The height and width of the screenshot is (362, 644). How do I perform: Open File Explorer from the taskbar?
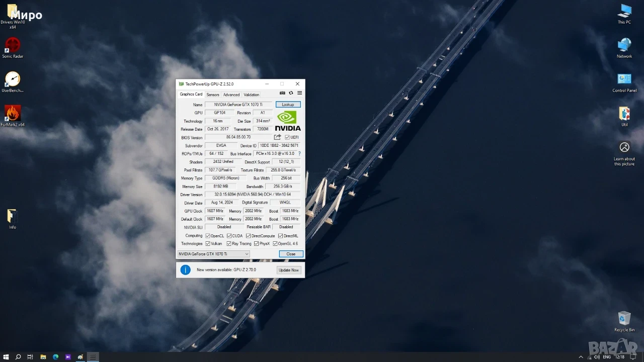(43, 357)
